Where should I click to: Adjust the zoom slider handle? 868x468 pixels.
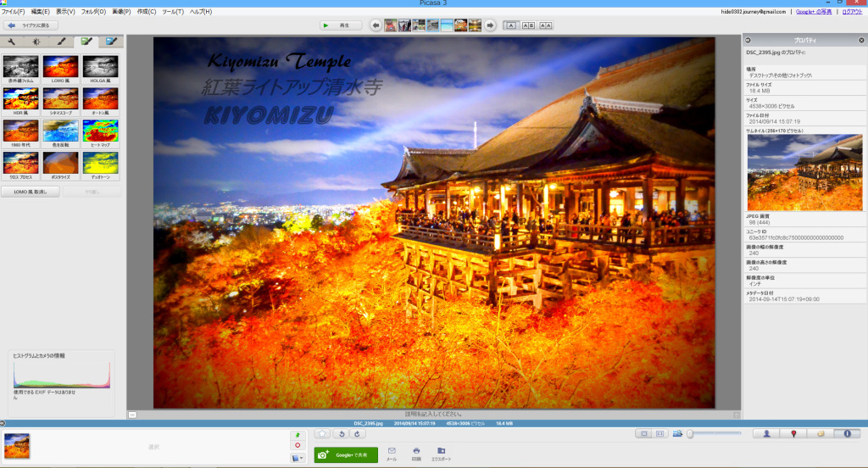point(690,433)
